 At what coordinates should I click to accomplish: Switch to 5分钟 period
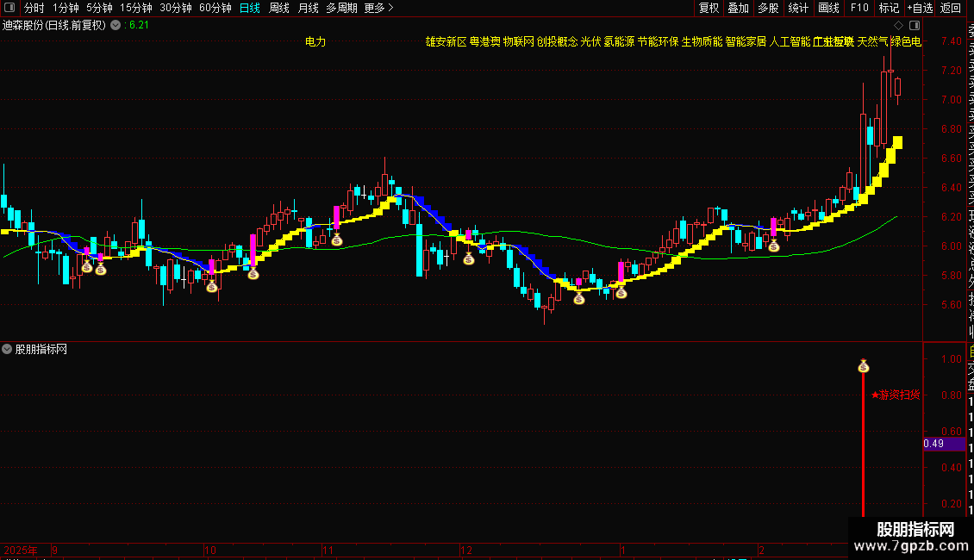tap(99, 8)
